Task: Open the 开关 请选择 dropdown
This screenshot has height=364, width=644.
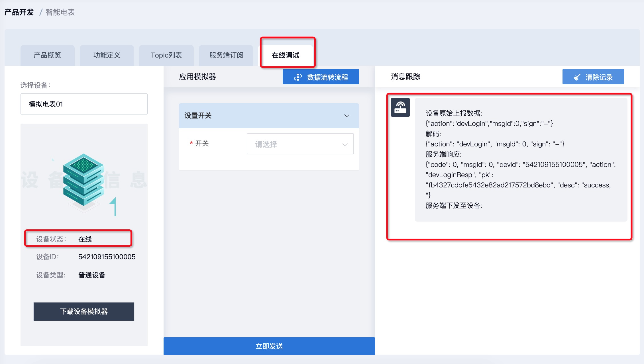Action: coord(300,144)
